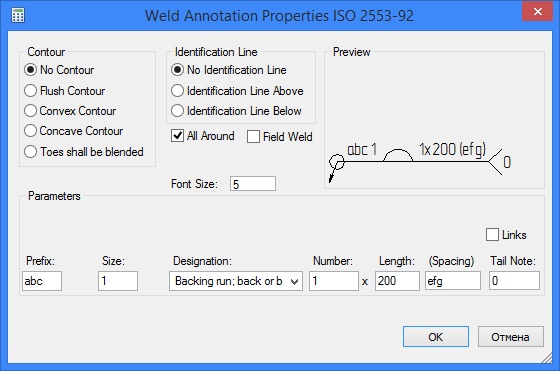Click the Length field showing 200

tap(397, 281)
